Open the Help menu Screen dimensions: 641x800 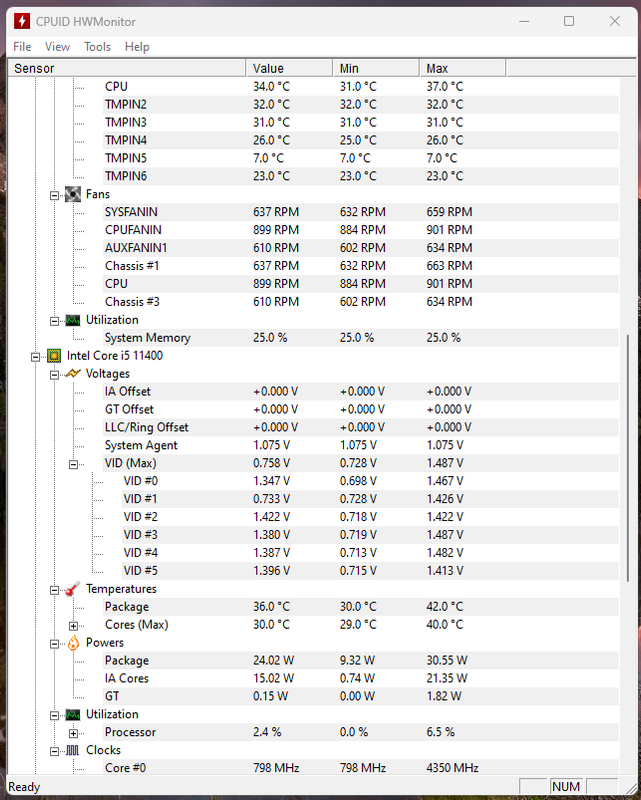click(x=137, y=47)
